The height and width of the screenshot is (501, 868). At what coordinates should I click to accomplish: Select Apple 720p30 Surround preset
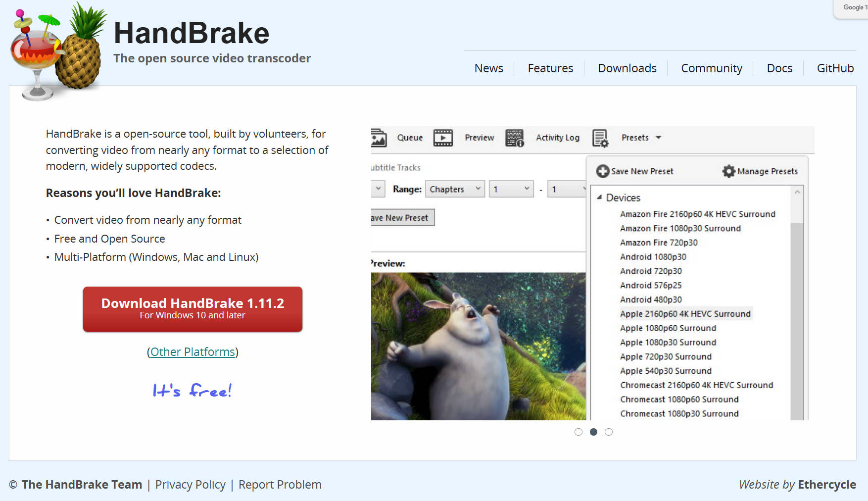(666, 357)
